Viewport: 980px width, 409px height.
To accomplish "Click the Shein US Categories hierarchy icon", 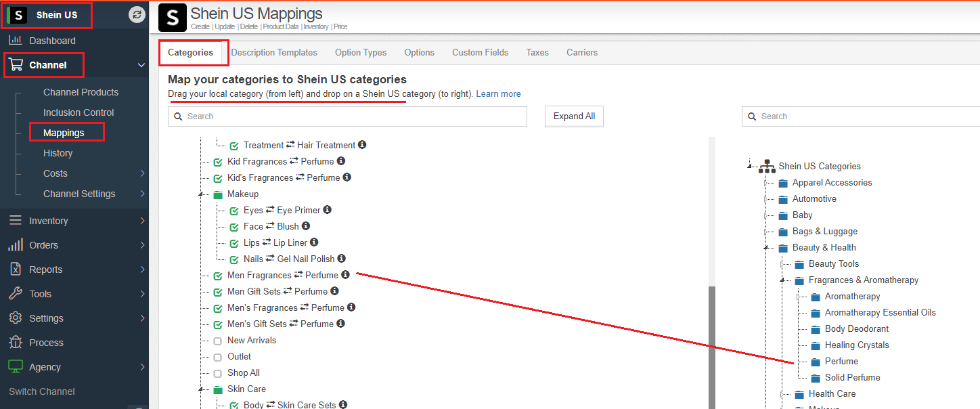I will [767, 166].
